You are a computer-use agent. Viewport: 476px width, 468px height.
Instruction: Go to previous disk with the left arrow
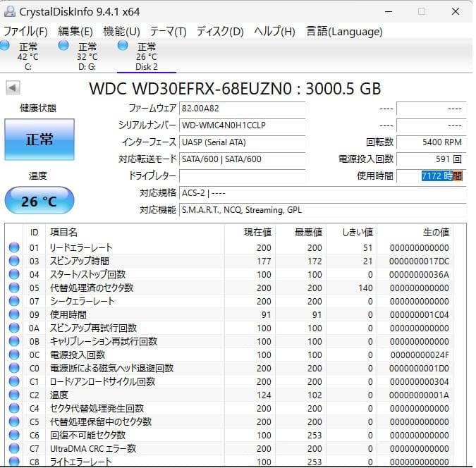click(13, 87)
